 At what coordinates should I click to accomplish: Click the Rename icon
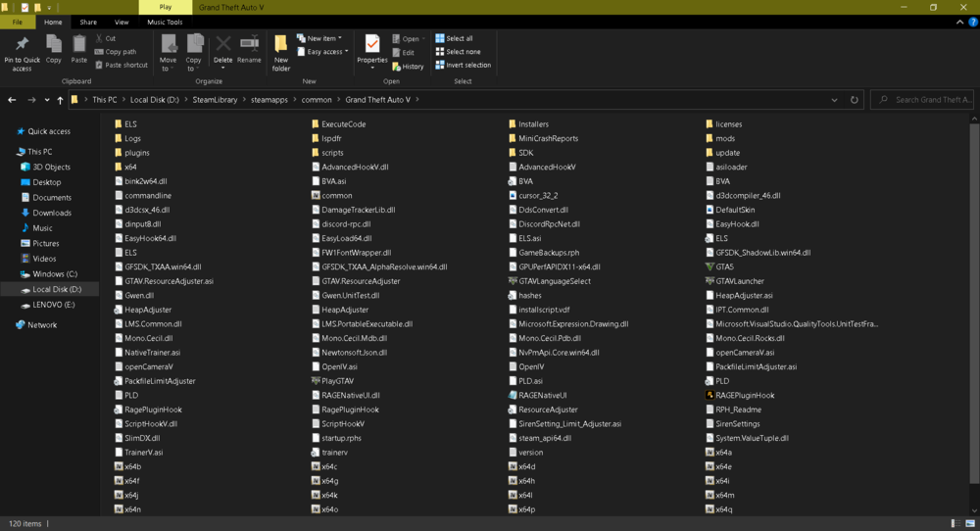click(x=249, y=43)
